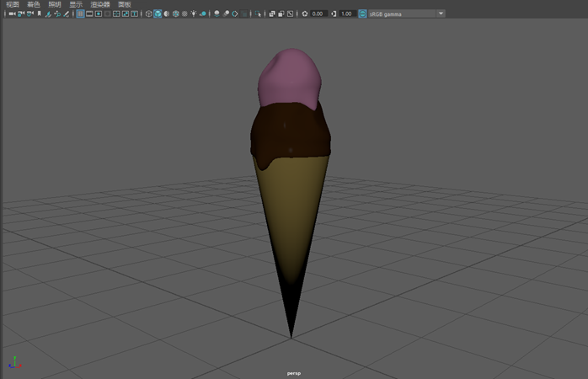
Task: Toggle the Depth of Field icon
Action: click(243, 13)
